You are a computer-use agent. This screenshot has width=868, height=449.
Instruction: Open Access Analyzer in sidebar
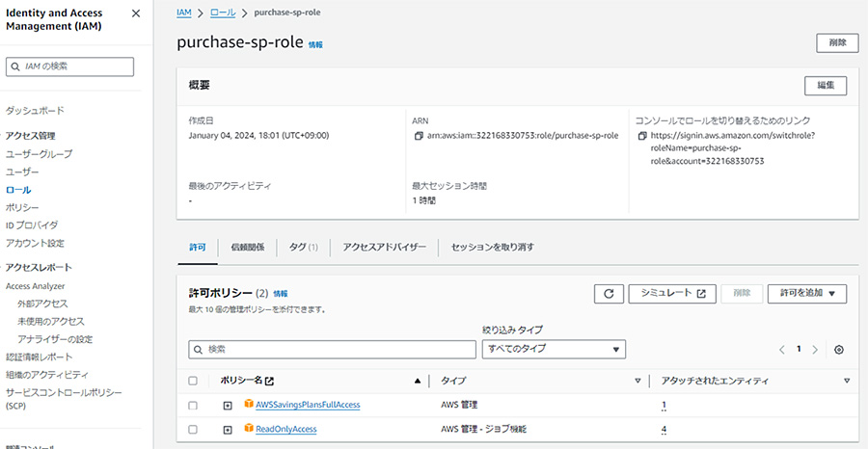[36, 286]
